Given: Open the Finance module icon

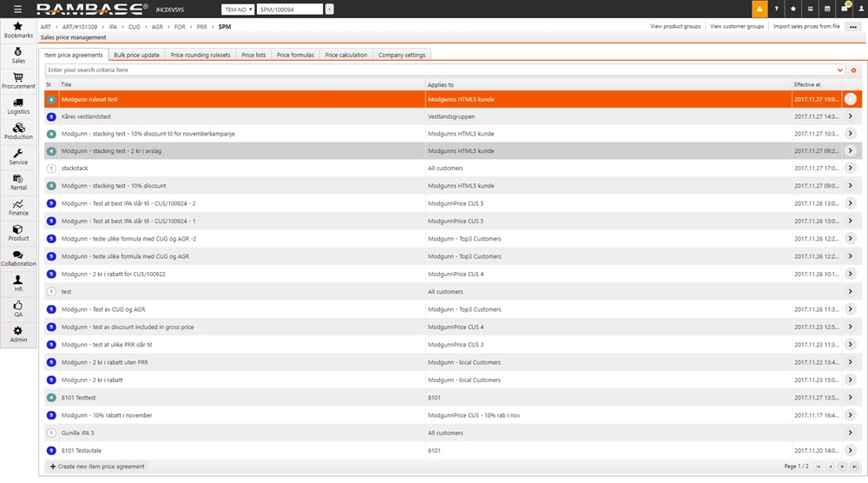Looking at the screenshot, I should 18,207.
